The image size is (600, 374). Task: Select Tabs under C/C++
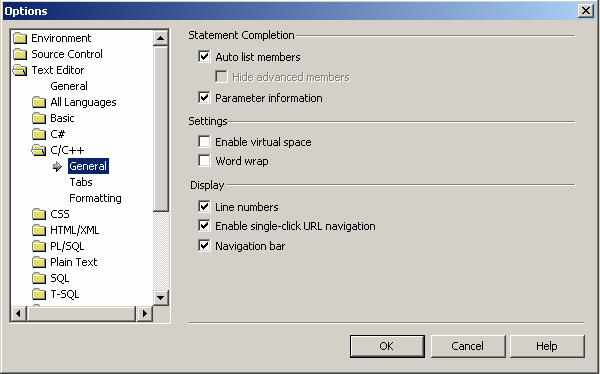(x=81, y=182)
